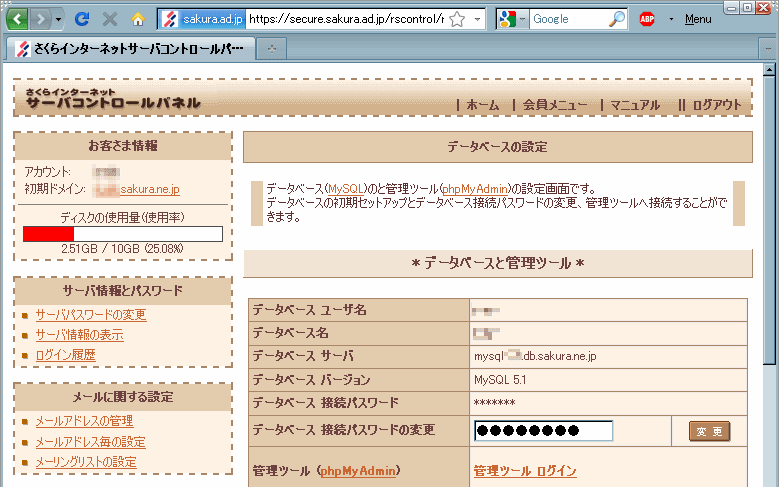Select the さくらインターネット control panel tab
Viewport: 779px width, 487px height.
pyautogui.click(x=130, y=49)
